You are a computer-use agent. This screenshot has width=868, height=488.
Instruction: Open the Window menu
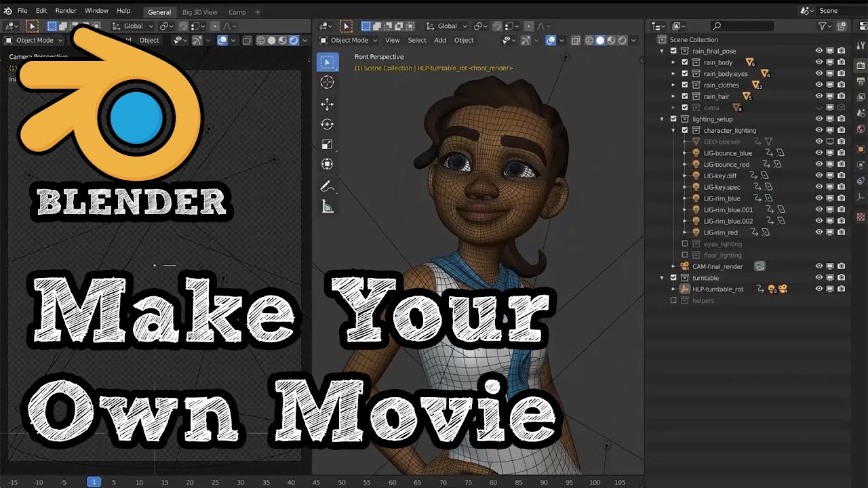click(96, 11)
